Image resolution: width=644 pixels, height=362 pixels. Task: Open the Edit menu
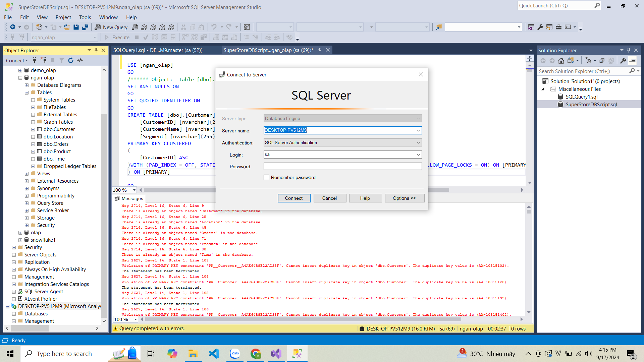pyautogui.click(x=24, y=17)
